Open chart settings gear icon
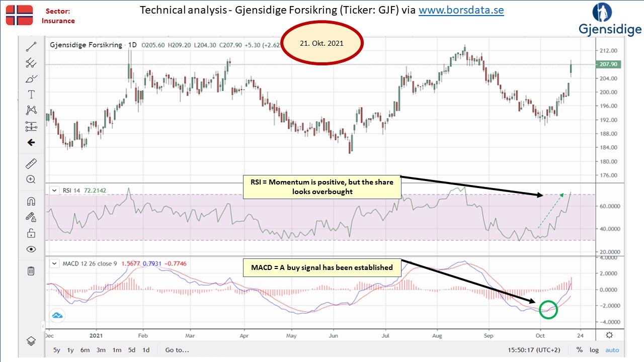644x362 pixels. [609, 335]
